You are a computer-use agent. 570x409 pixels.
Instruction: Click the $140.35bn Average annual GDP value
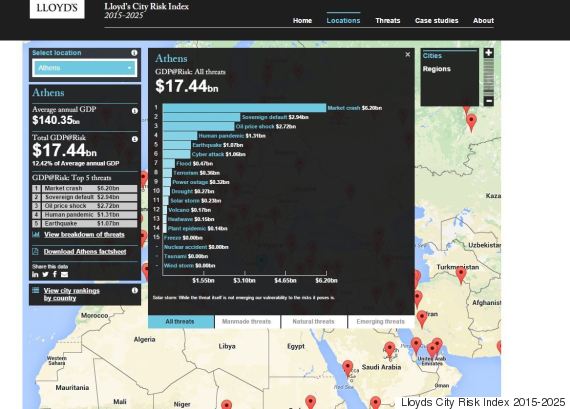[56, 120]
